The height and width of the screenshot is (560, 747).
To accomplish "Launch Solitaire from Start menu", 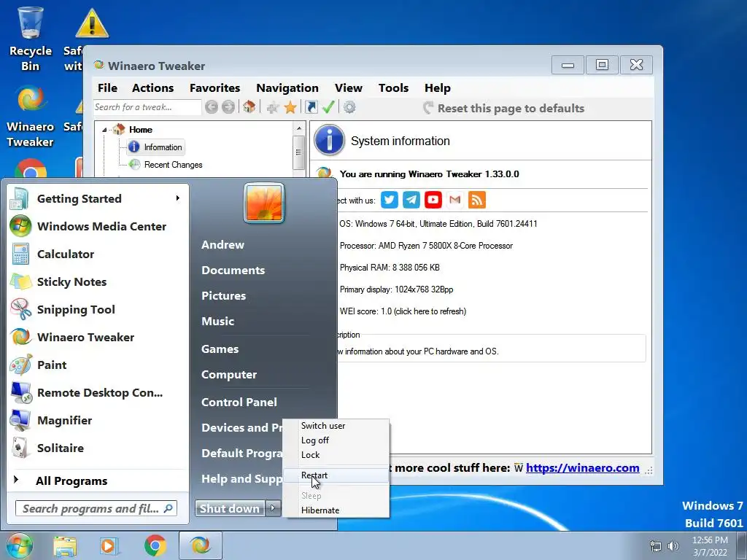I will pyautogui.click(x=98, y=448).
